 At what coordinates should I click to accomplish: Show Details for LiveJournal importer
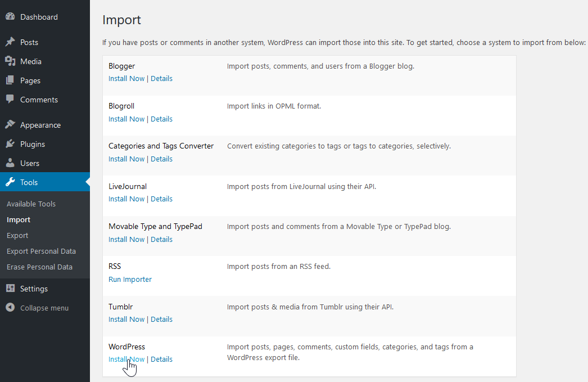tap(161, 199)
